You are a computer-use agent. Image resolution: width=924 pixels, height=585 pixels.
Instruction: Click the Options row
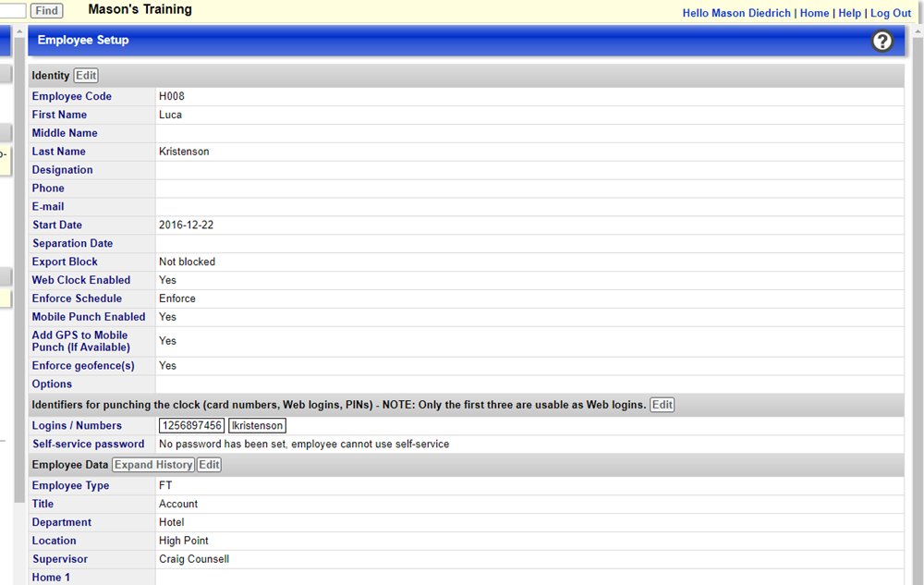52,384
